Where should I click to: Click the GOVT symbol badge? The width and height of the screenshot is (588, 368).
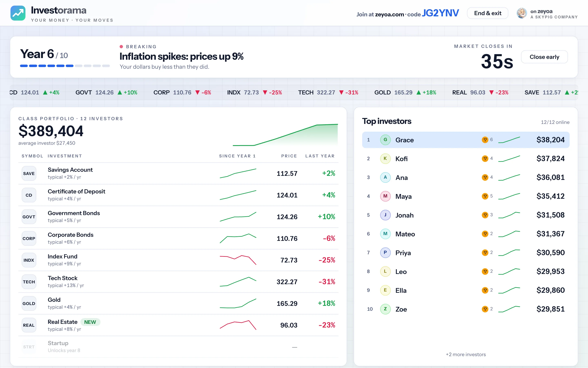tap(29, 217)
